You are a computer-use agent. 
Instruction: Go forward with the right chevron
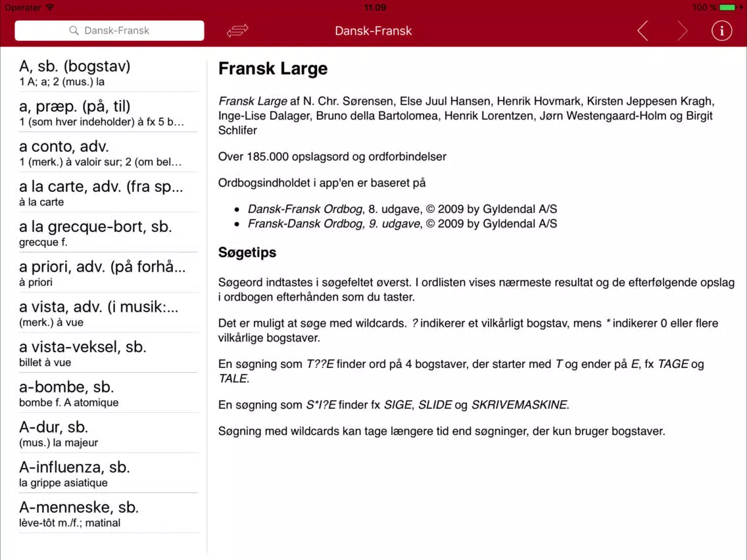coord(683,31)
